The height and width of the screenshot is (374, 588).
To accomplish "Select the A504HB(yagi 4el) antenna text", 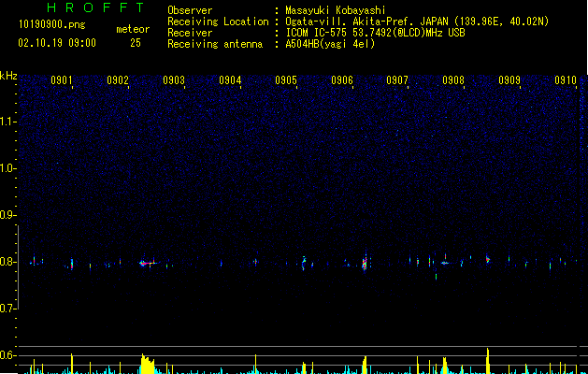I will pos(330,44).
